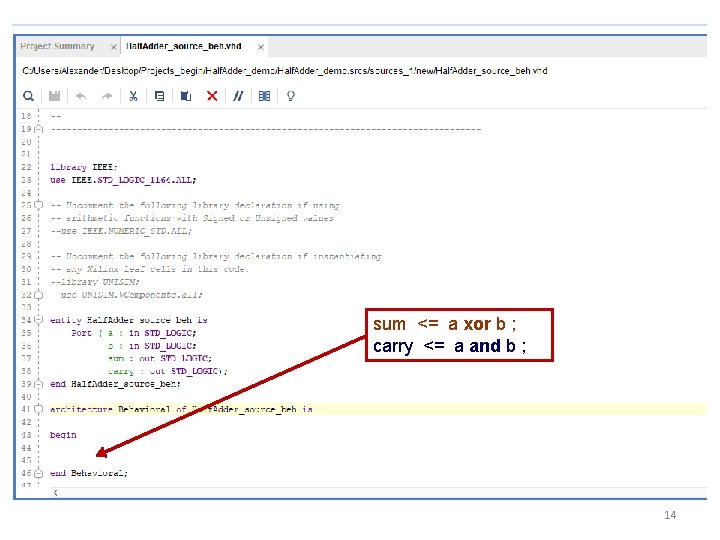Toggle column selection mode icon

pos(264,96)
